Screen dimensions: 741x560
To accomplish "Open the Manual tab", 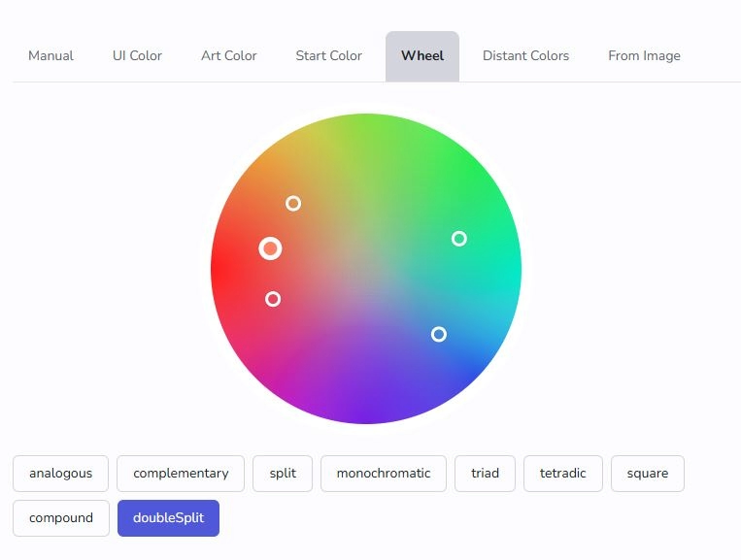I will pos(51,55).
